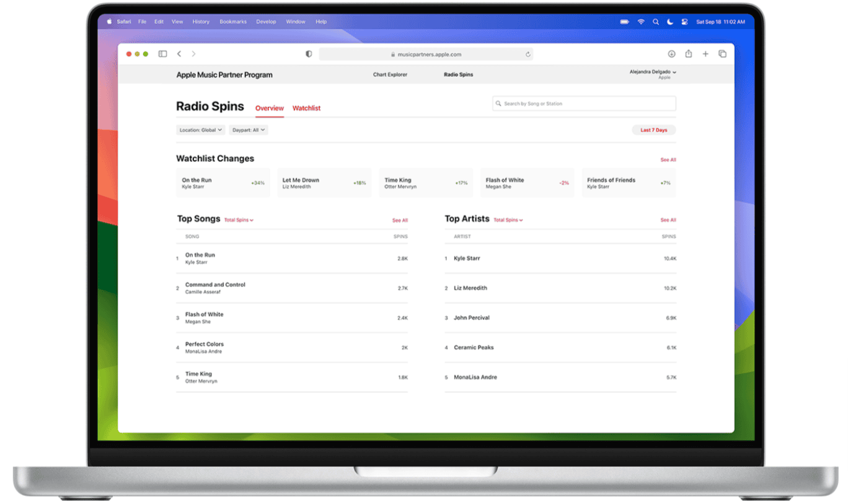This screenshot has height=504, width=848.
Task: Open a new tab with the plus icon
Action: pyautogui.click(x=705, y=54)
